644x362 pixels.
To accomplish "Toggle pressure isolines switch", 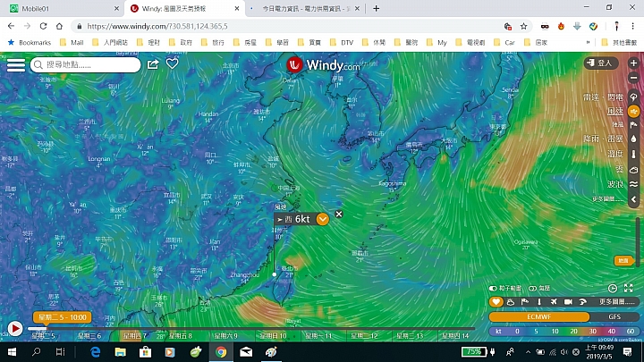I will click(532, 289).
